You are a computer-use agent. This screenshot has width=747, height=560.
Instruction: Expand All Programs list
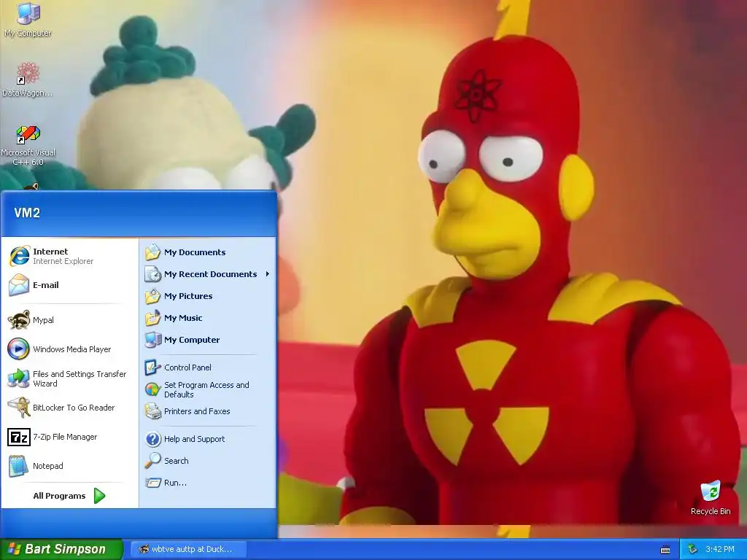69,496
